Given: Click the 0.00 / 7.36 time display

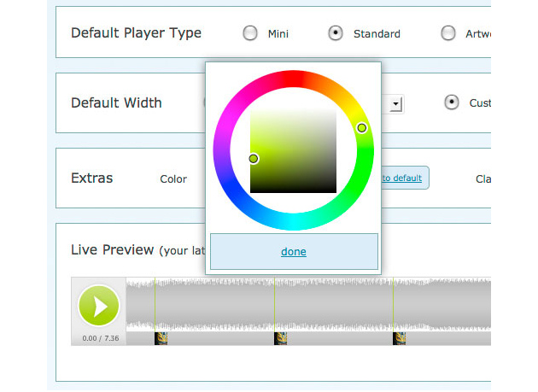Looking at the screenshot, I should pyautogui.click(x=101, y=338).
